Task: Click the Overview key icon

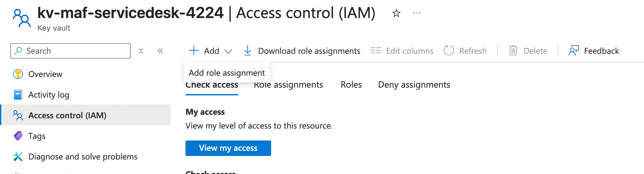Action: pos(18,74)
